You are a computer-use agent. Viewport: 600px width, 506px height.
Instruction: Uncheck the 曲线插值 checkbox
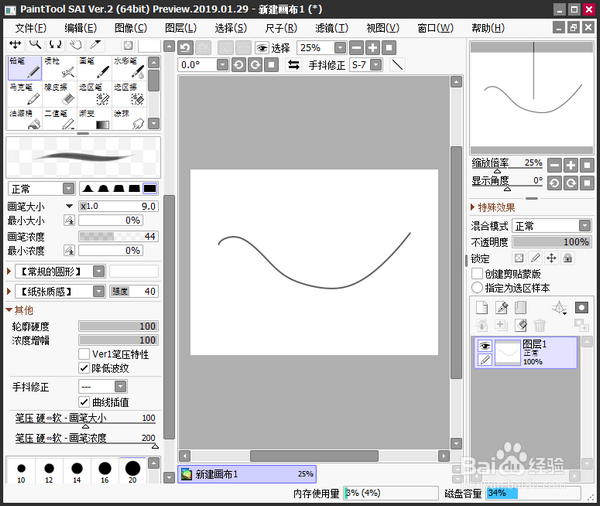tap(84, 402)
